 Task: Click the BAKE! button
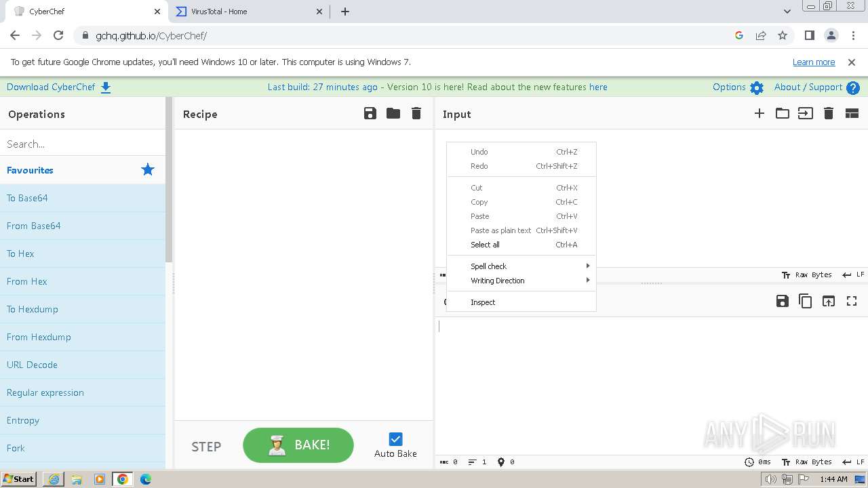point(298,445)
